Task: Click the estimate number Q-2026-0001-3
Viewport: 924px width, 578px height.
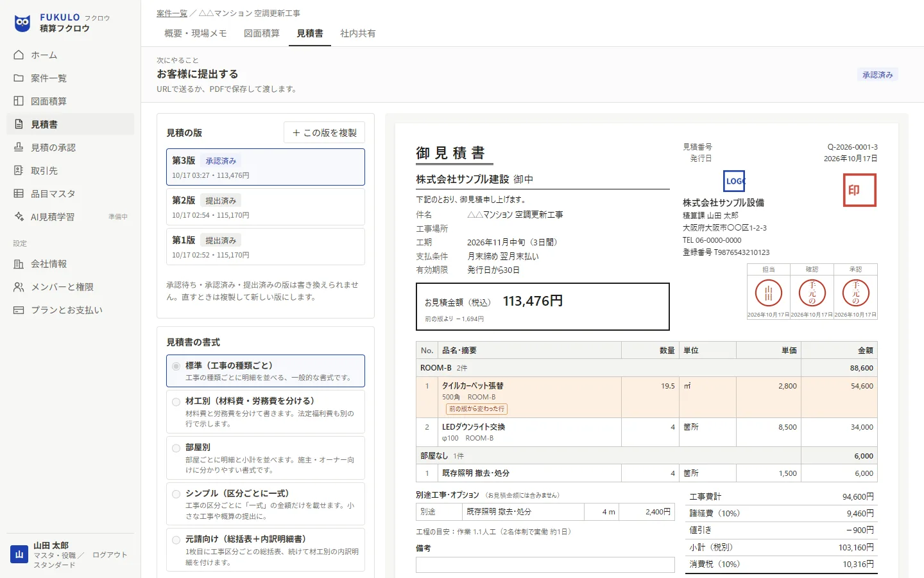Action: click(x=853, y=147)
